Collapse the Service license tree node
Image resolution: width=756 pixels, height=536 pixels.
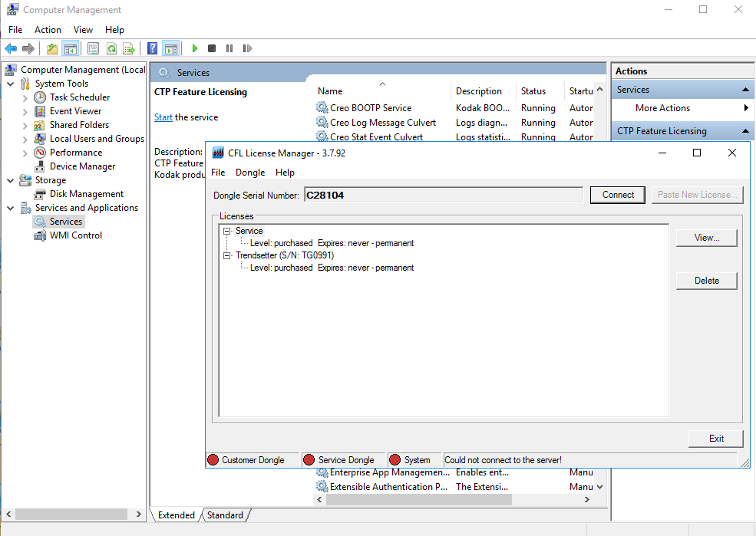click(227, 231)
